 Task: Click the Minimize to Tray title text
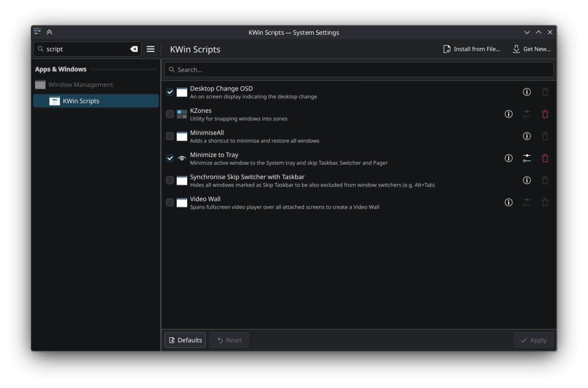click(214, 155)
